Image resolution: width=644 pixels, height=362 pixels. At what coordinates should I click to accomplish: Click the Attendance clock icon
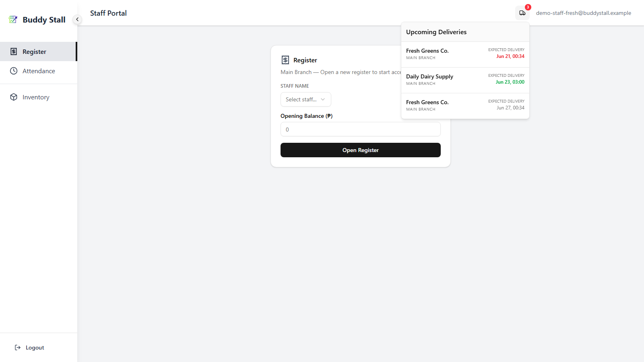(14, 71)
